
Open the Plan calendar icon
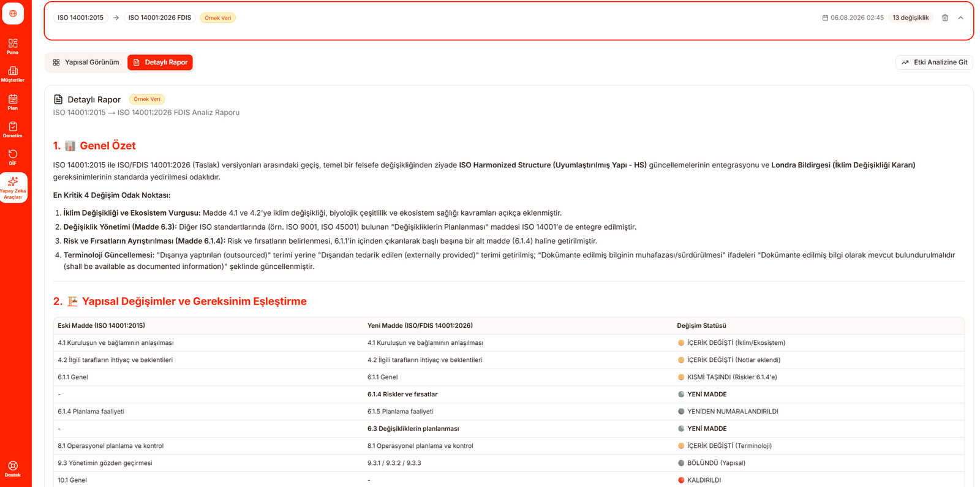13,102
